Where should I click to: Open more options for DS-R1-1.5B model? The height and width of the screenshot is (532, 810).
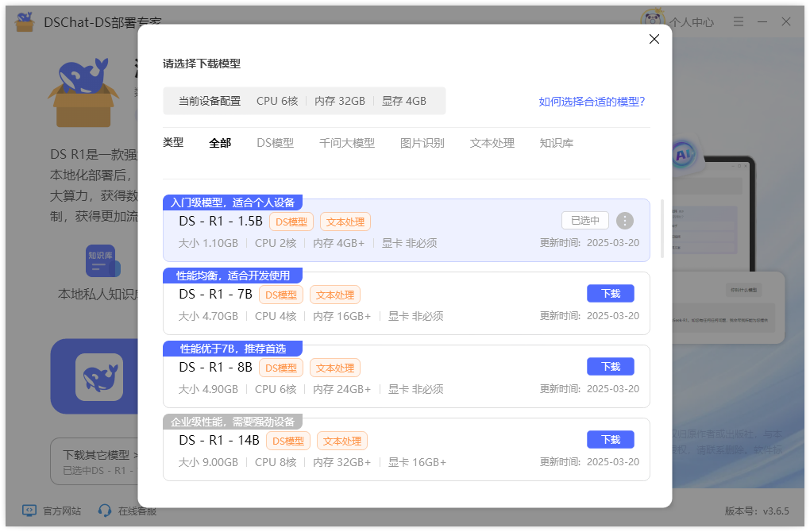(625, 221)
